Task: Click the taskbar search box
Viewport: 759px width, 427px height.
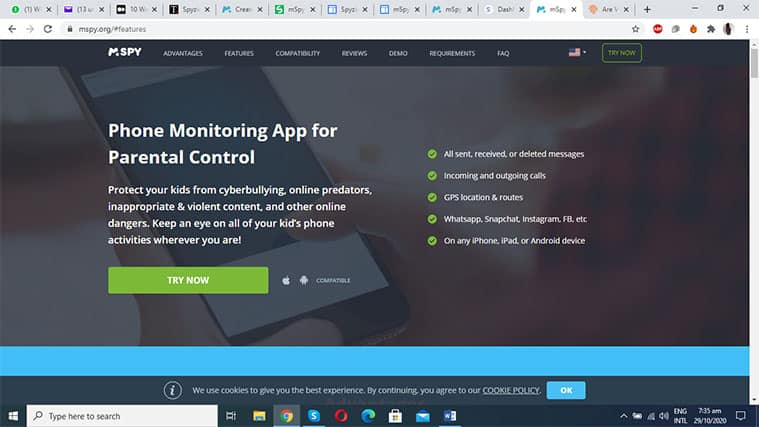Action: 122,416
